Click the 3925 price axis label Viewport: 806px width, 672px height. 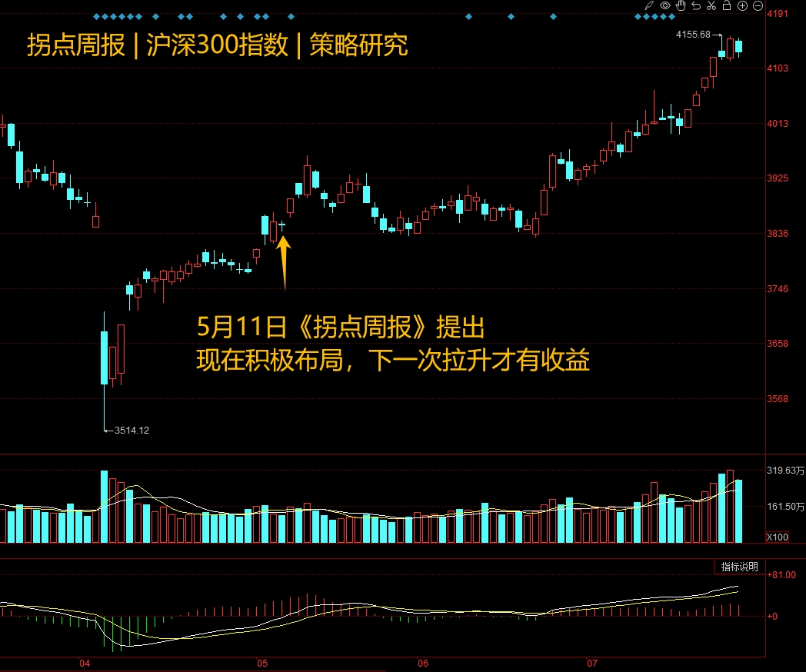click(778, 178)
